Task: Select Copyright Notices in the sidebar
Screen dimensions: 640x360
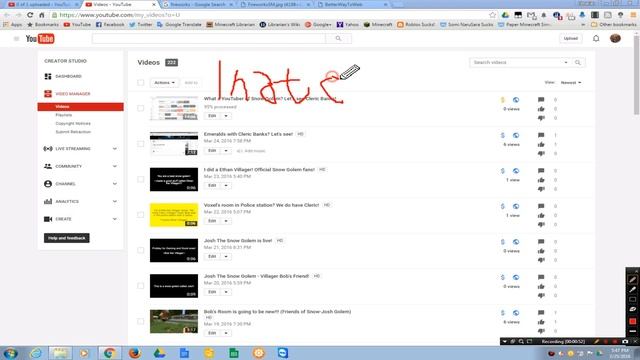Action: [x=73, y=123]
